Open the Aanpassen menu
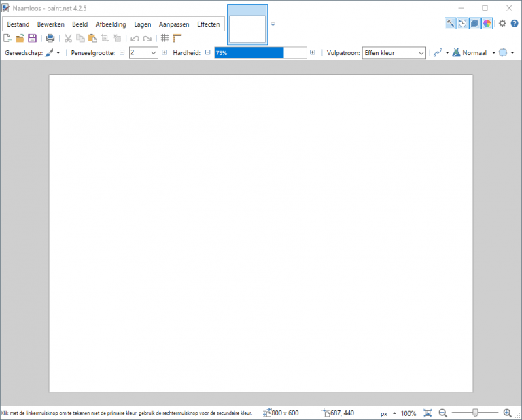Image resolution: width=522 pixels, height=420 pixels. pyautogui.click(x=174, y=24)
